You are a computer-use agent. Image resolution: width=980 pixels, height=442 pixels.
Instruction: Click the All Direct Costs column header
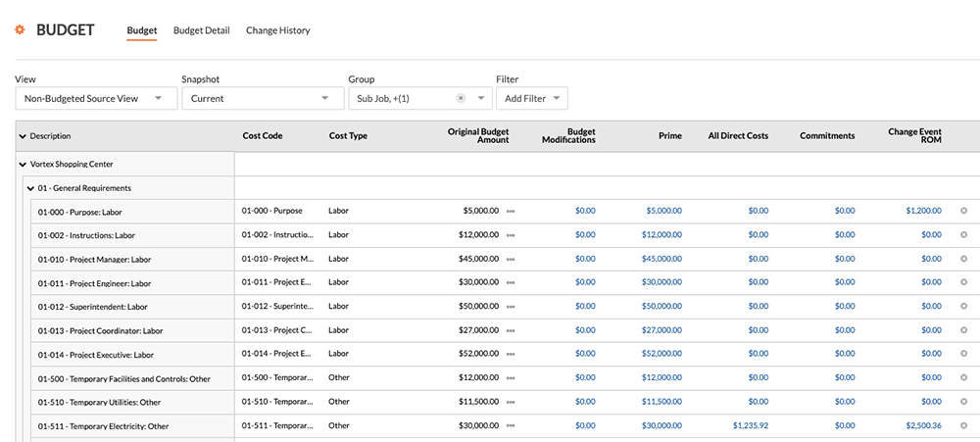(x=738, y=135)
